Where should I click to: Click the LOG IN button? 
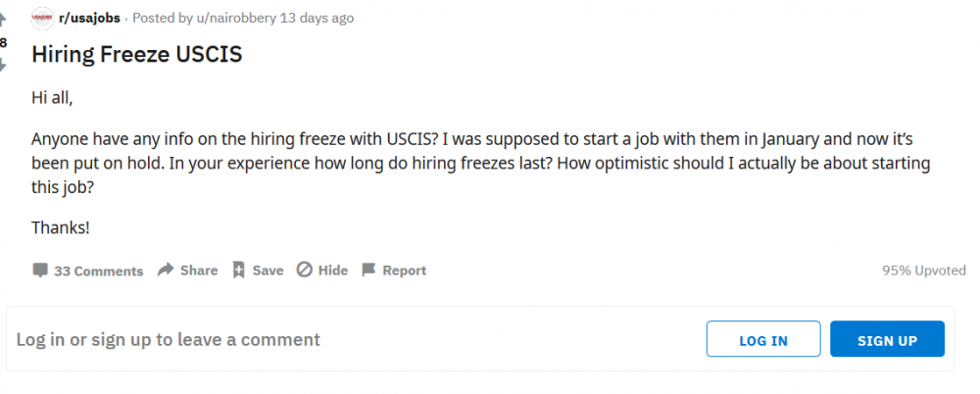[763, 339]
